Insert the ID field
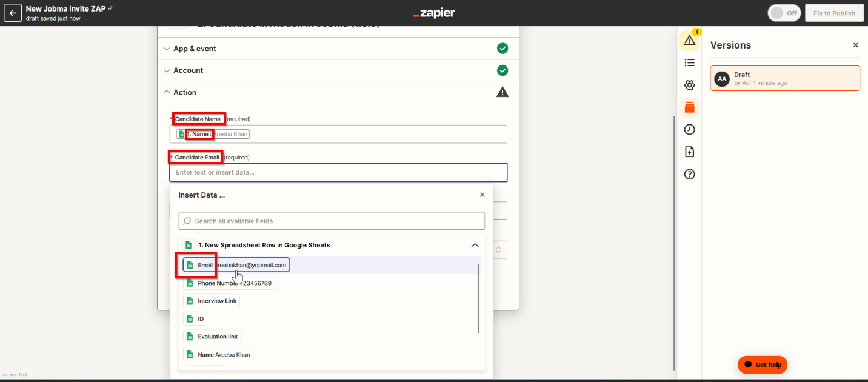Image resolution: width=868 pixels, height=382 pixels. (x=195, y=318)
